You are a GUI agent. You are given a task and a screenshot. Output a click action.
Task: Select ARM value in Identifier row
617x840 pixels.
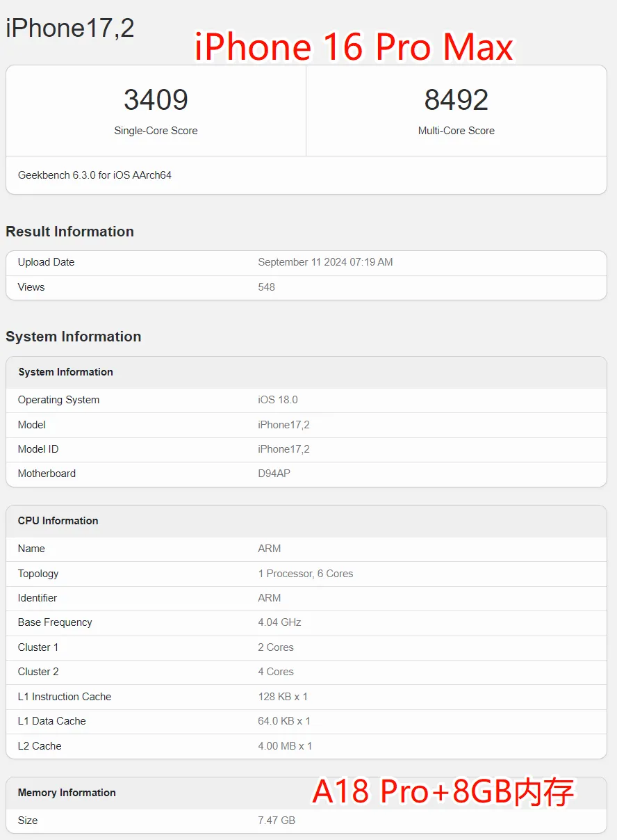tap(270, 598)
